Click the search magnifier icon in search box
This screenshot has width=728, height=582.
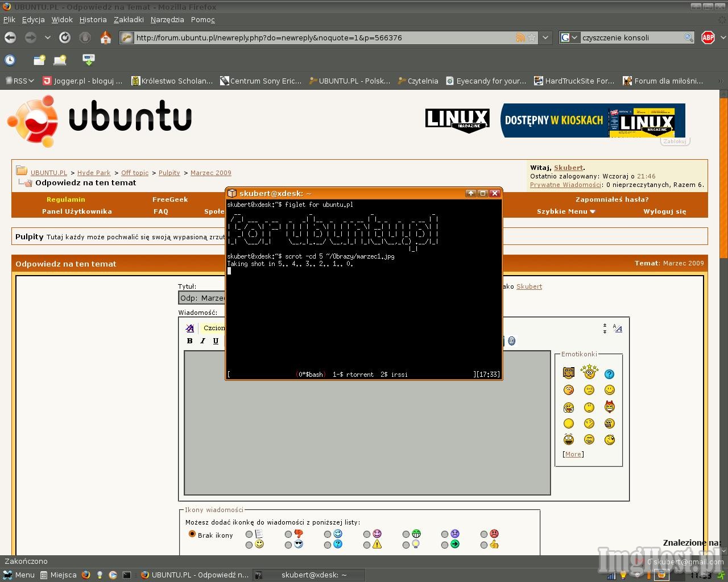pyautogui.click(x=688, y=38)
